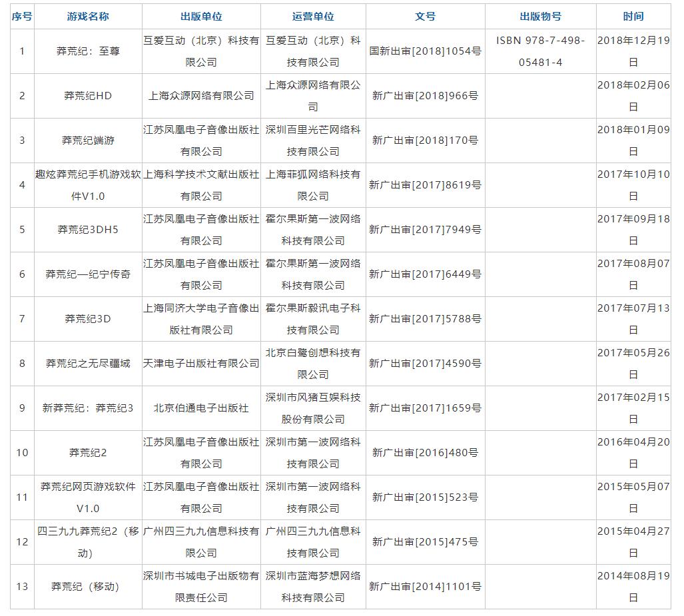
Task: Click the 莽荒纪3DH5 game entry
Action: click(88, 230)
